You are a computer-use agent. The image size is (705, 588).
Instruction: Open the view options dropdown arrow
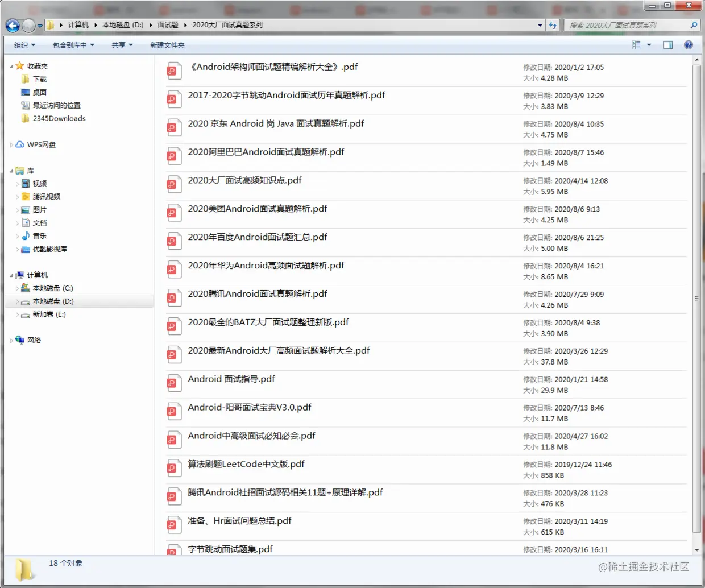point(649,45)
